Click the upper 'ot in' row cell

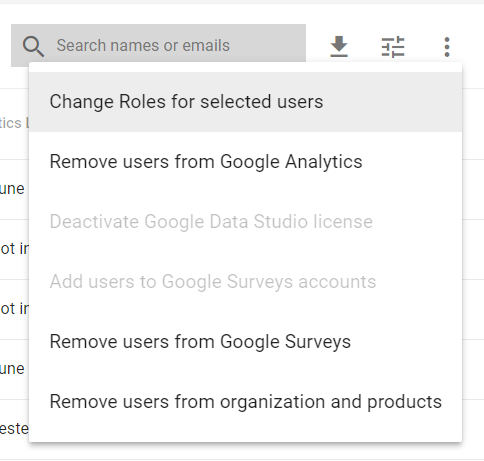(x=14, y=249)
